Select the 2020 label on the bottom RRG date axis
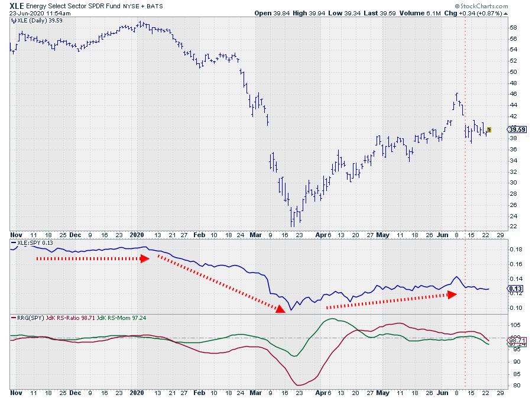 pos(137,393)
